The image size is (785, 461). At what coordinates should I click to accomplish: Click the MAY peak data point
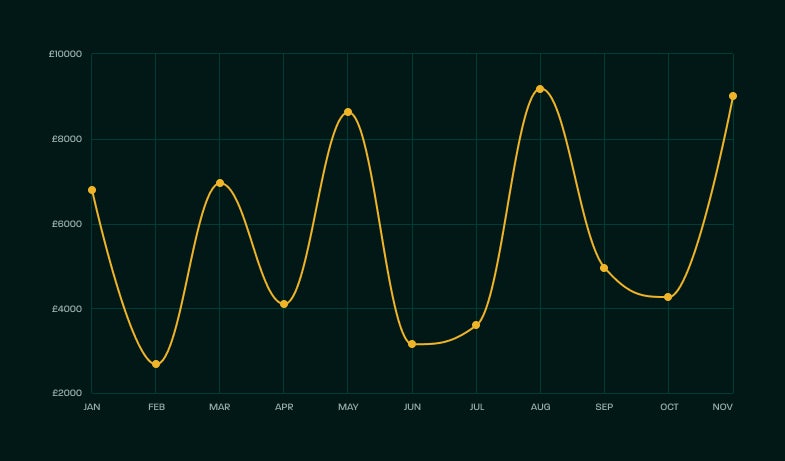click(348, 112)
